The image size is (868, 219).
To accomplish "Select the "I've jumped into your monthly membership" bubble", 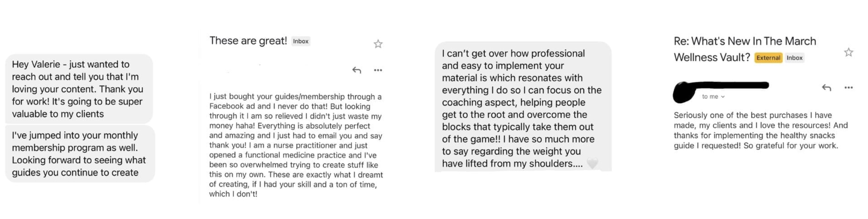I will 80,154.
